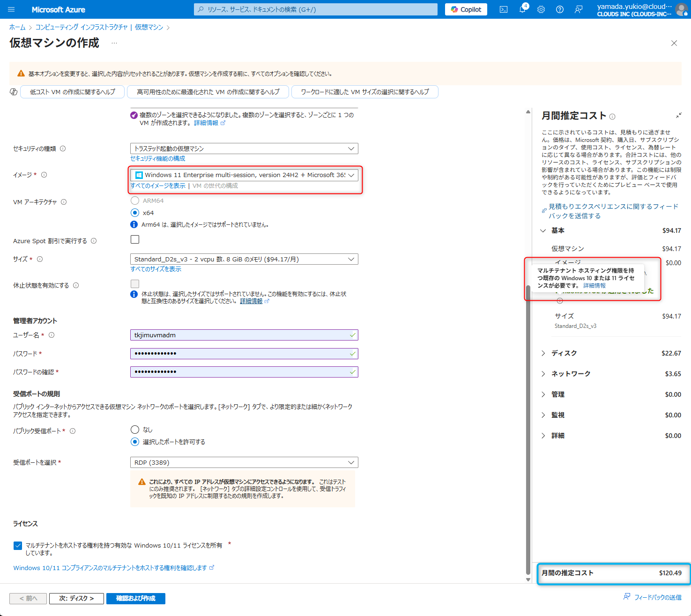Viewport: 691px width, 616px height.
Task: Expand the ディスク cost section
Action: tap(543, 353)
